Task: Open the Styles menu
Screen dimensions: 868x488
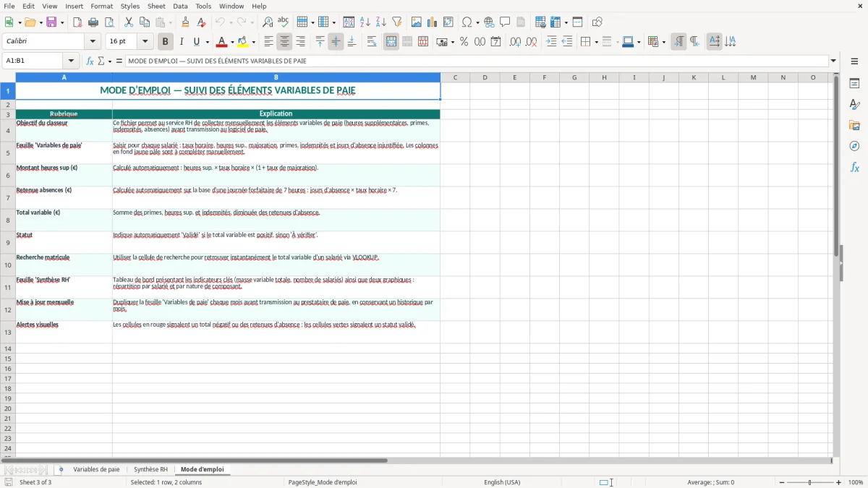Action: point(130,6)
